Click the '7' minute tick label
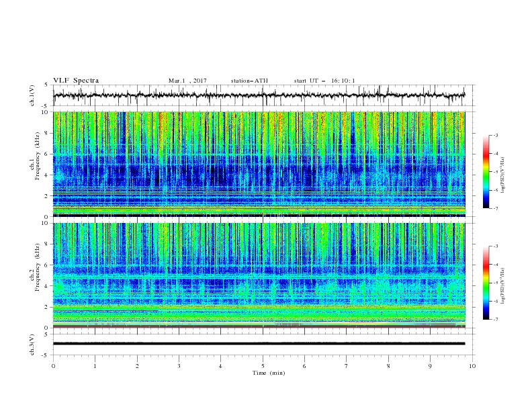532x411 pixels. (x=347, y=366)
